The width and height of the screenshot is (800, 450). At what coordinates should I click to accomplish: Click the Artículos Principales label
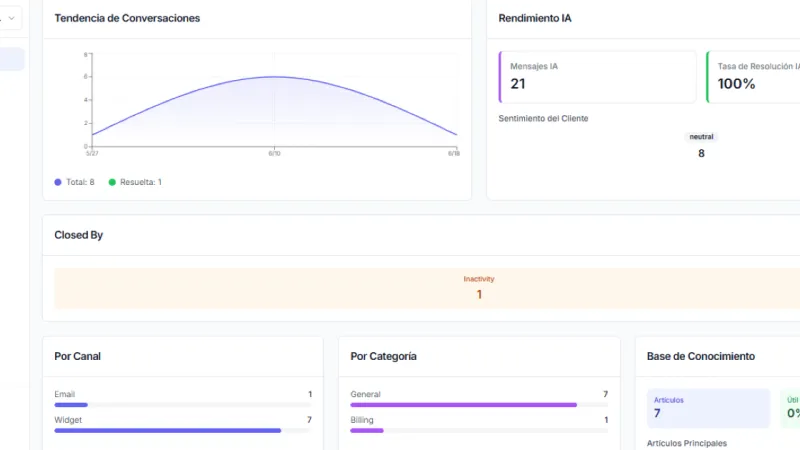(687, 443)
